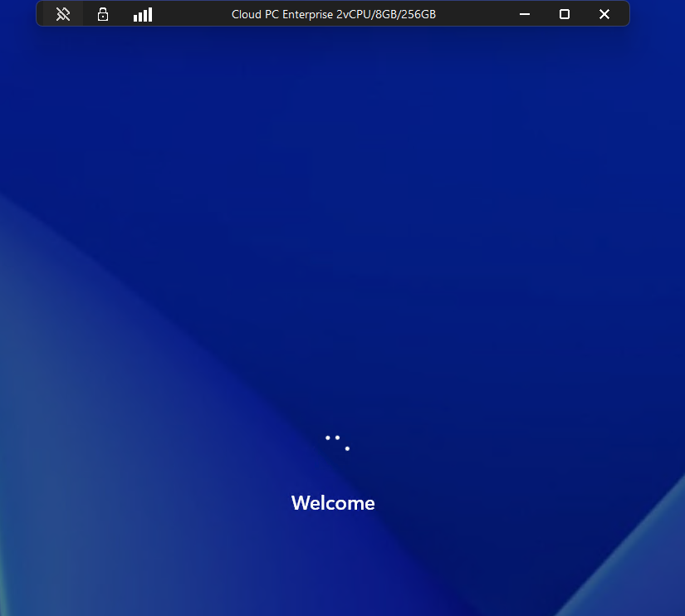Unpin the connection bar using pin icon

click(63, 14)
